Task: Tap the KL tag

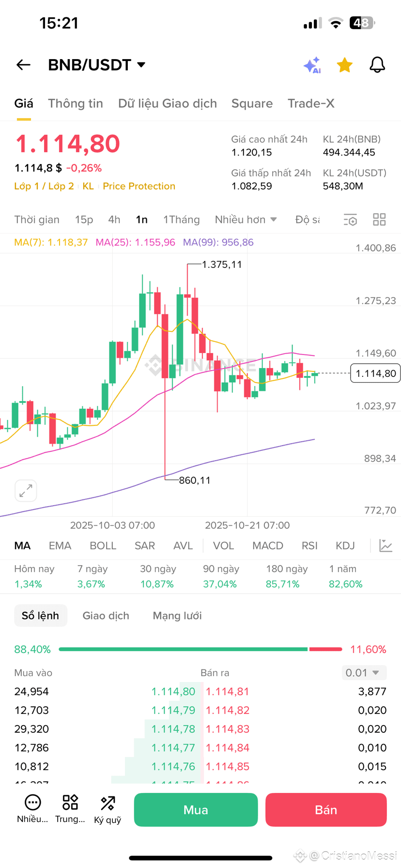Action: click(x=88, y=186)
